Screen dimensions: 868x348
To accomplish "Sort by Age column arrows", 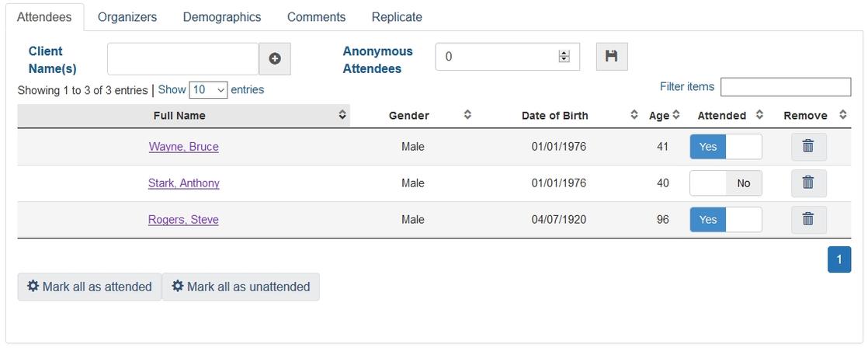I will tap(675, 115).
